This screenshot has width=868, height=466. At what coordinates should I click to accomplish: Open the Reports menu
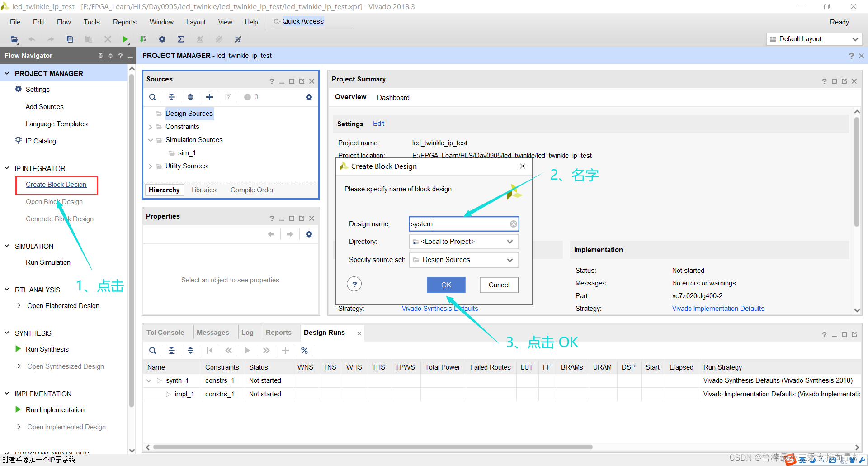(124, 22)
